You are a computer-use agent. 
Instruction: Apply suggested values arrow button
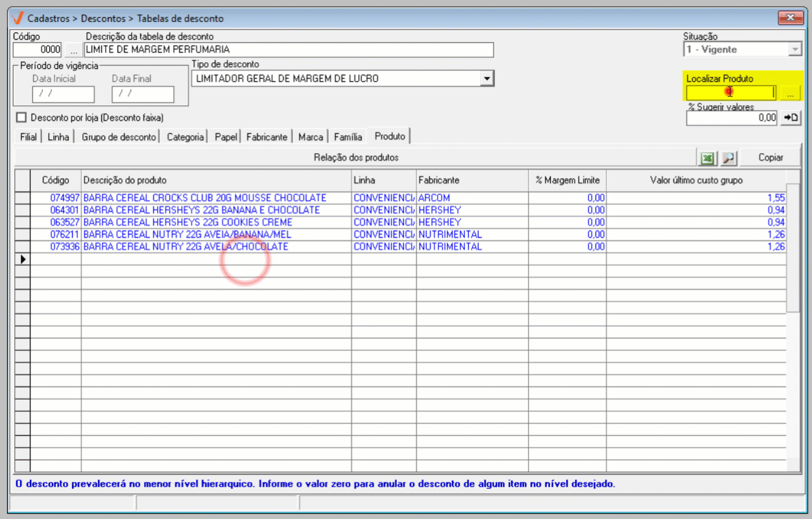[x=791, y=117]
